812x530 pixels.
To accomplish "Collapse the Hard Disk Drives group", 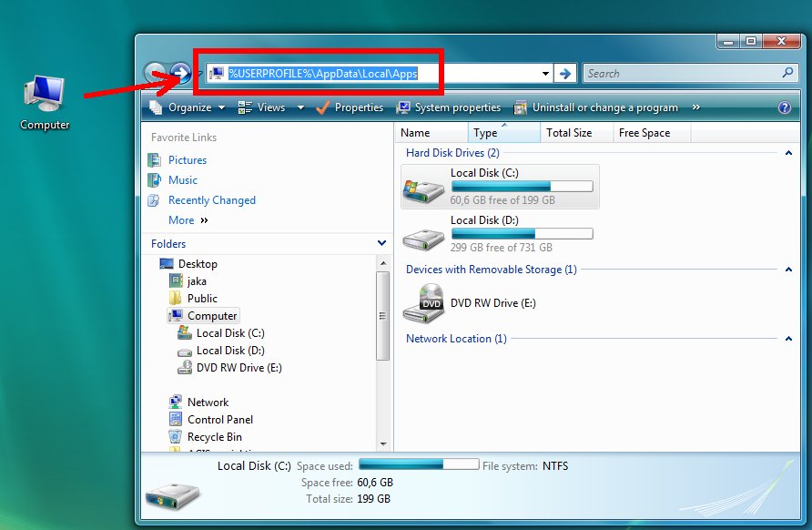I will point(788,153).
